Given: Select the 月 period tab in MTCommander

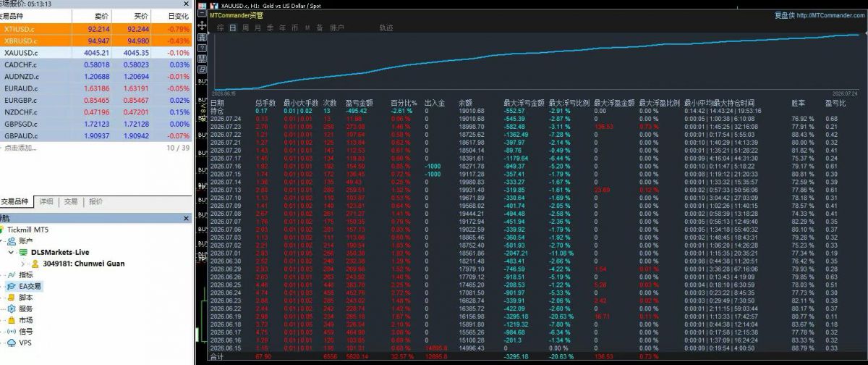Looking at the screenshot, I should (x=258, y=28).
